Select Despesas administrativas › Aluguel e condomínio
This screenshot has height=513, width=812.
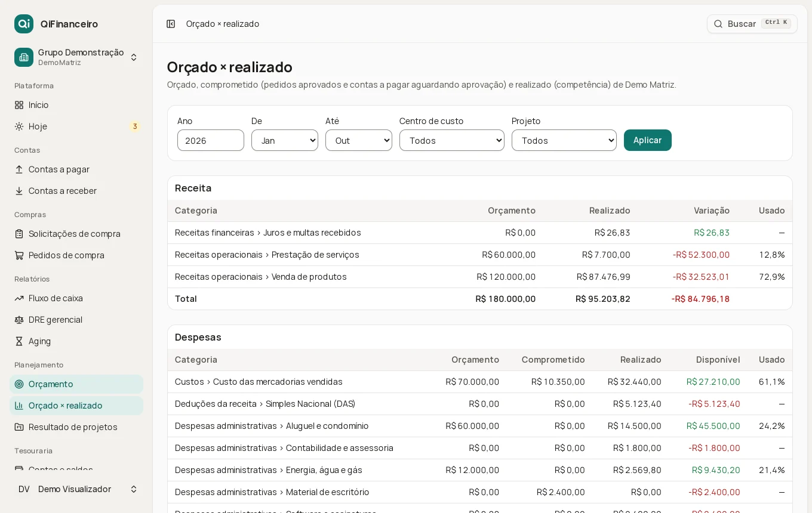click(272, 426)
